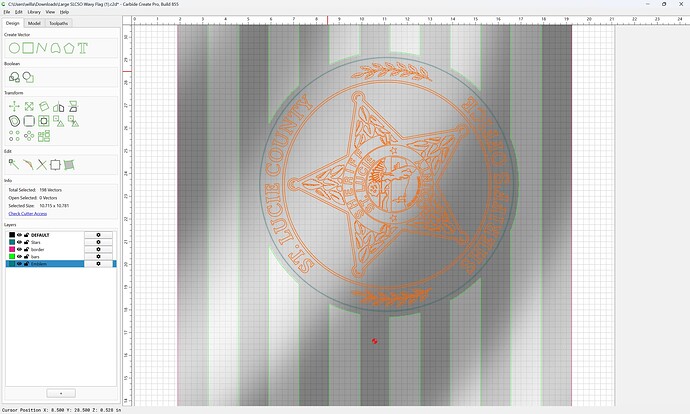Choose the Resize transform tool
The height and width of the screenshot is (414, 690).
tap(29, 106)
